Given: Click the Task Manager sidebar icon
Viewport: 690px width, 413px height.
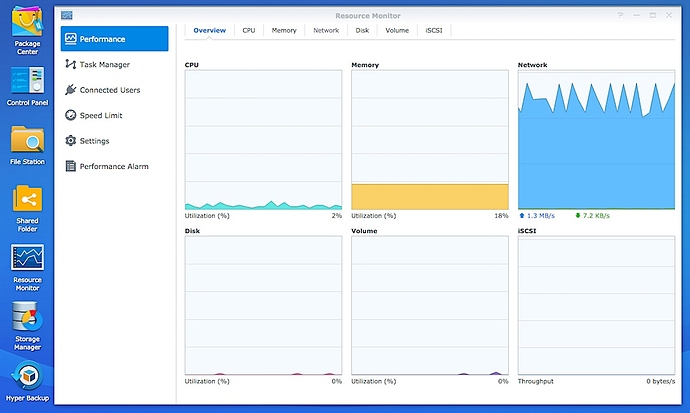Looking at the screenshot, I should (x=70, y=64).
